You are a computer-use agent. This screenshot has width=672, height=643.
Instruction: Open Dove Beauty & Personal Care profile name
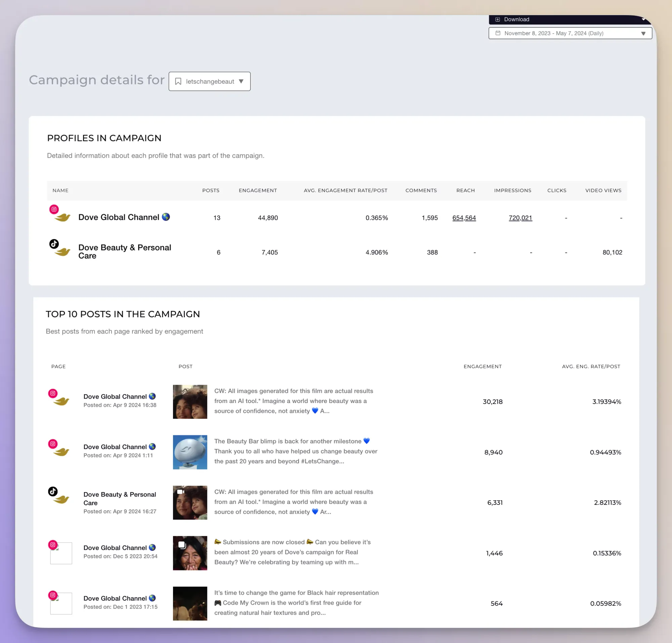pyautogui.click(x=125, y=251)
